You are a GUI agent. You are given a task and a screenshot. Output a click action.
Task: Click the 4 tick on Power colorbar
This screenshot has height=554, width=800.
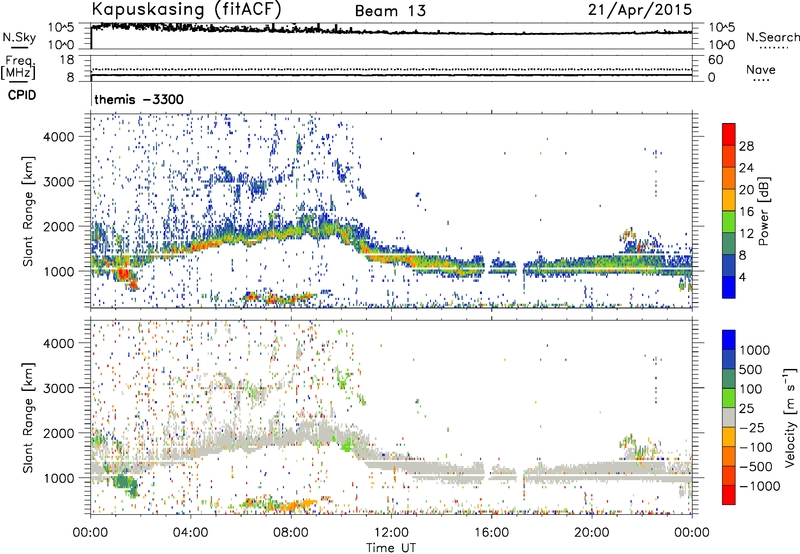[x=743, y=277]
